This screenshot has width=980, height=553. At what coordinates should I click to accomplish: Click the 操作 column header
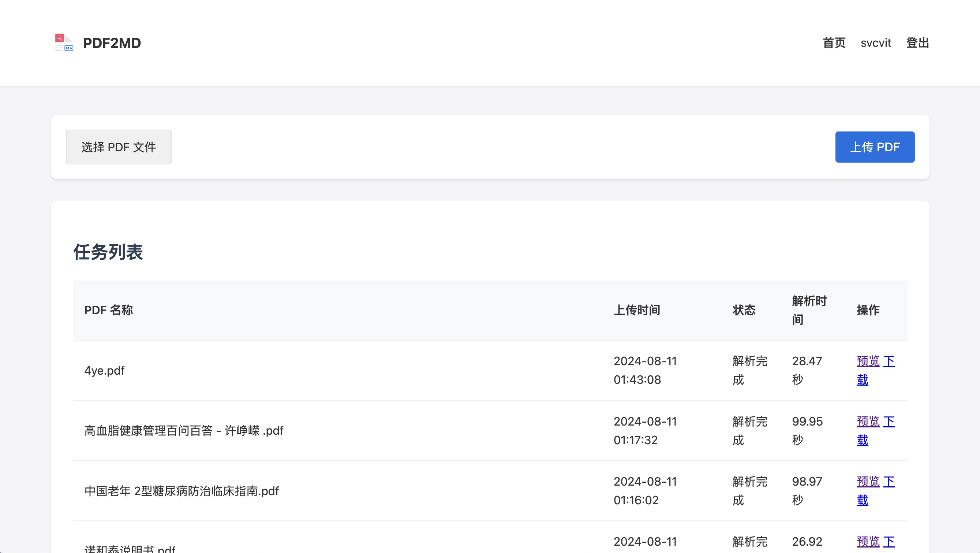[x=868, y=311]
